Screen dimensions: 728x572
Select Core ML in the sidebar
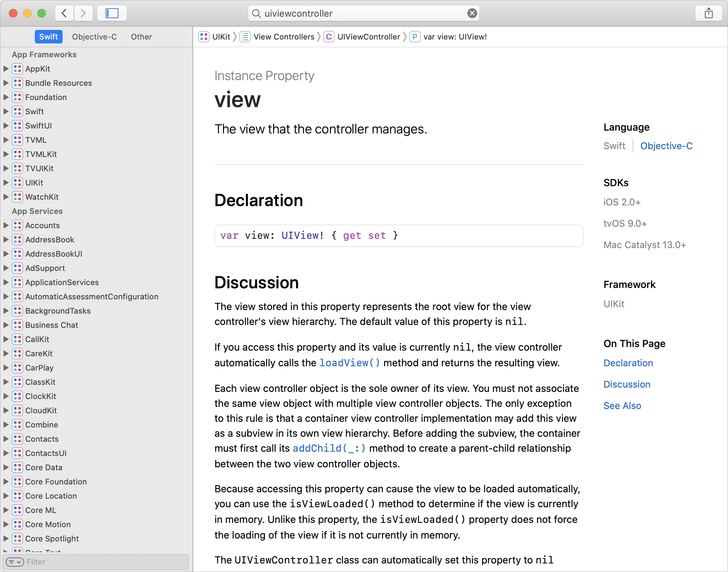point(41,510)
